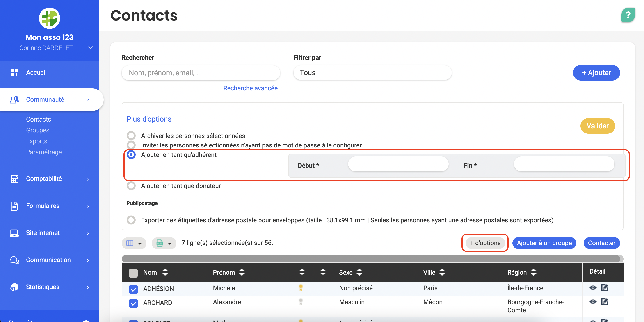The width and height of the screenshot is (644, 322).
Task: Click the Site internet laptop icon
Action: coord(14,233)
